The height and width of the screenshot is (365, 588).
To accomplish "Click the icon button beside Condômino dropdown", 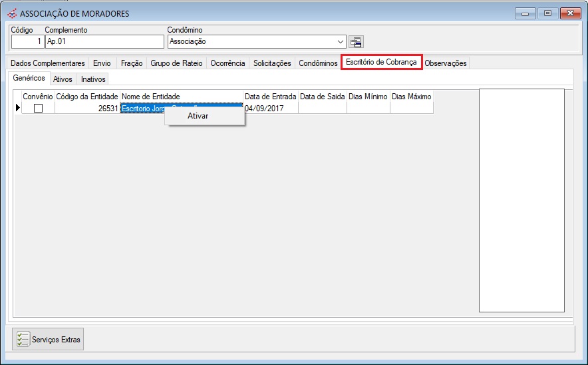I will pyautogui.click(x=356, y=42).
